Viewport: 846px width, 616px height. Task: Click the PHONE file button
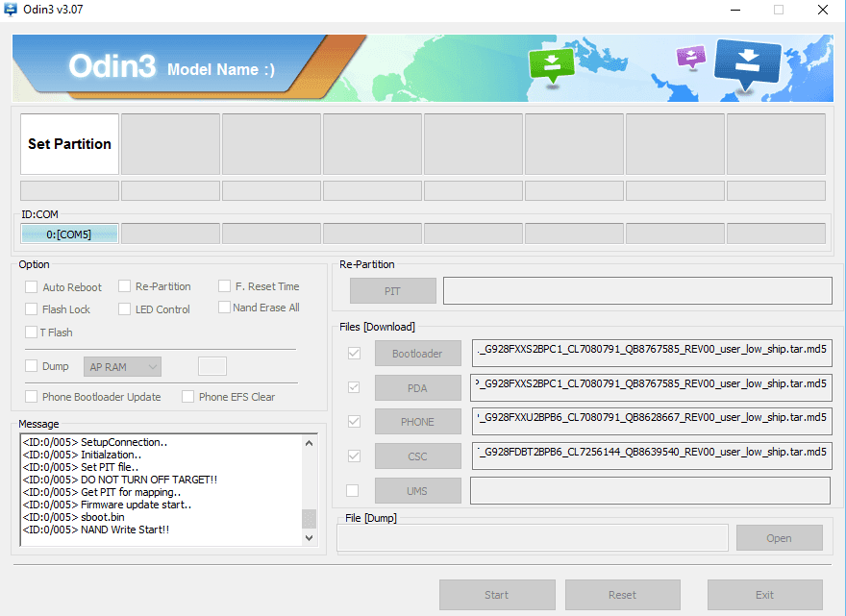point(417,422)
